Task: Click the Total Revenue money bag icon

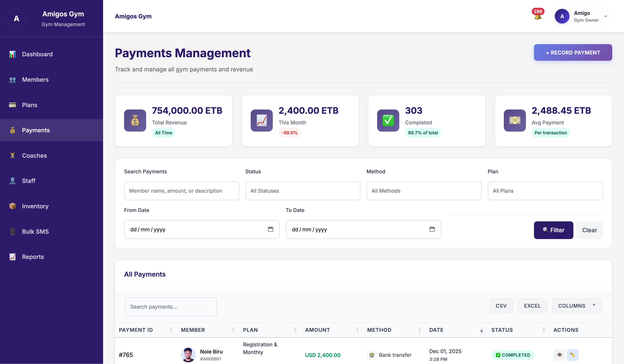Action: [135, 121]
